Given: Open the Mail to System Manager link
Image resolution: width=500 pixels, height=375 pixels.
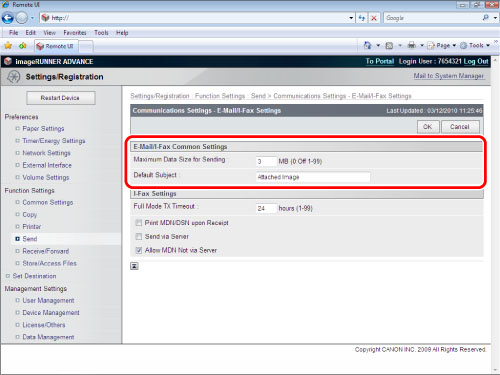Looking at the screenshot, I should (x=448, y=76).
